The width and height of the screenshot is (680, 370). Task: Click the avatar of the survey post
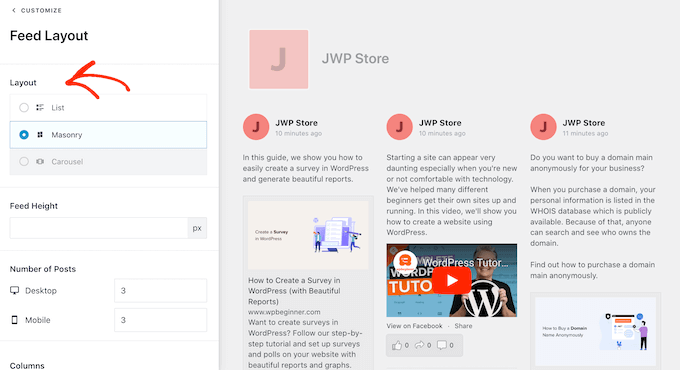coord(256,127)
